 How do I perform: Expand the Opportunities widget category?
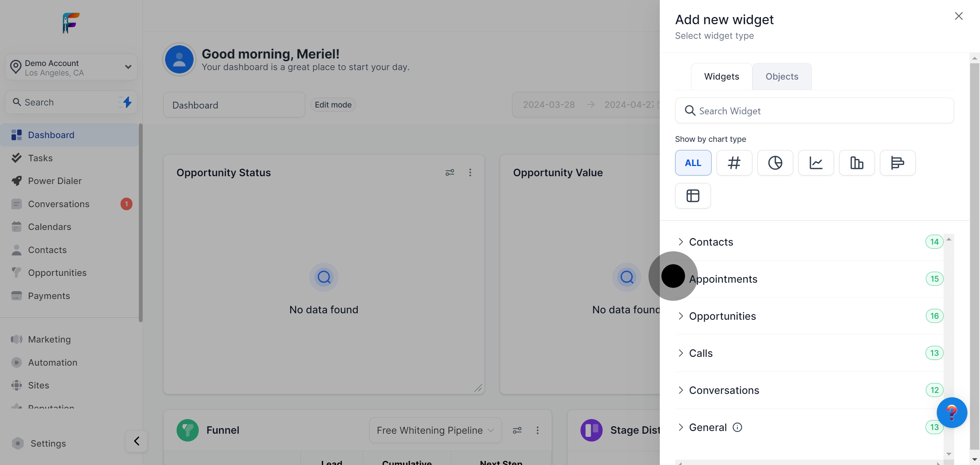tap(722, 316)
